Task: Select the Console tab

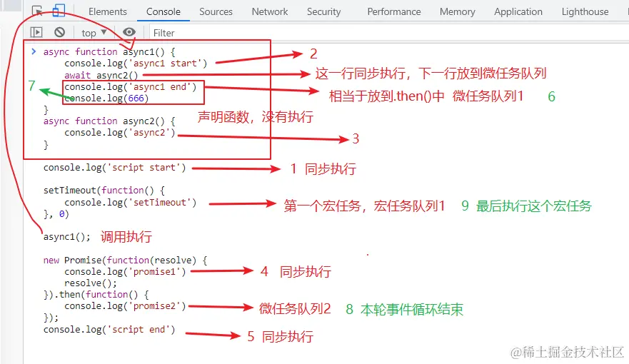Action: [163, 11]
